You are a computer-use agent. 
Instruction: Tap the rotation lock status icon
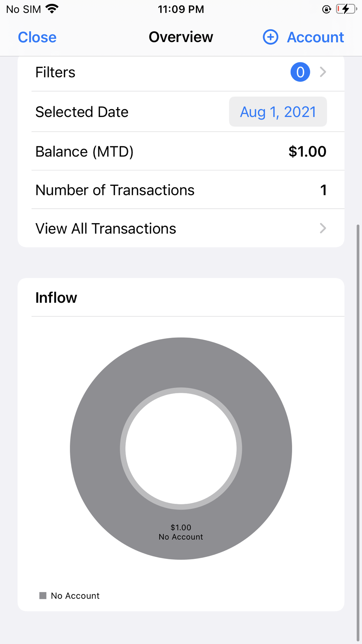click(327, 9)
